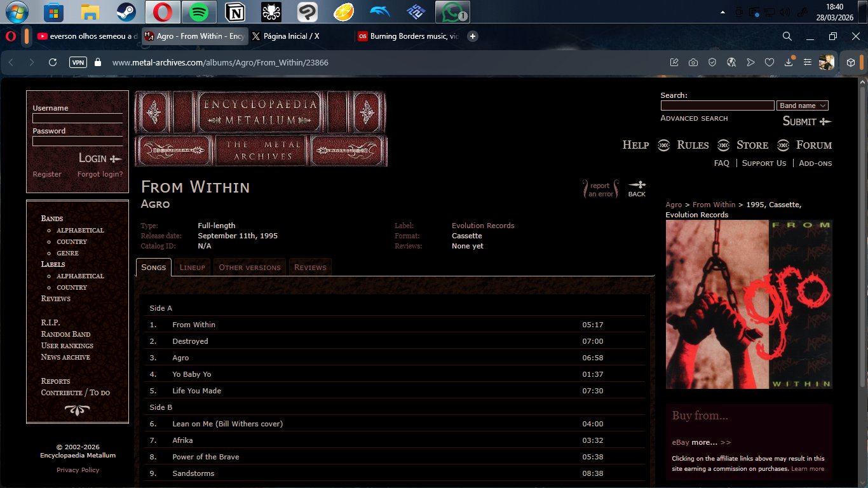Open Notion from the taskbar
Screen dimensions: 868x488
click(235, 12)
